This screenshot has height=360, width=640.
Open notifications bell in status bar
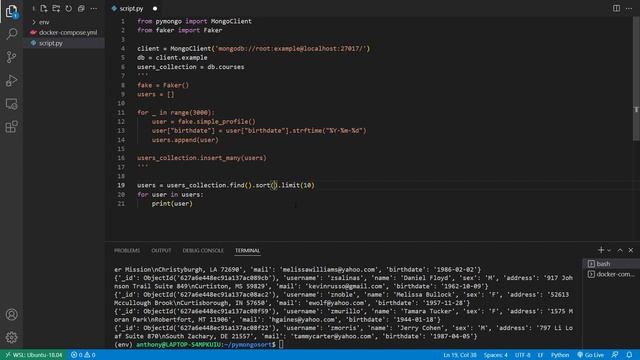click(629, 355)
